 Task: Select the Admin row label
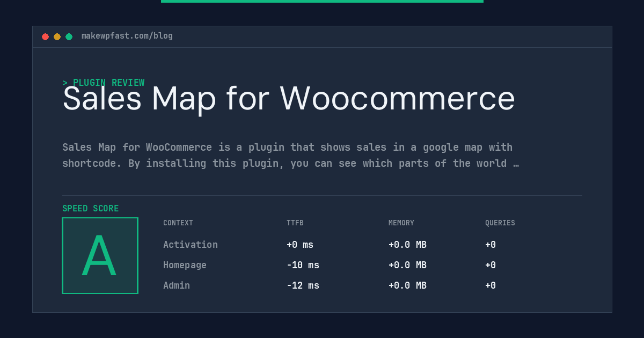pyautogui.click(x=177, y=285)
